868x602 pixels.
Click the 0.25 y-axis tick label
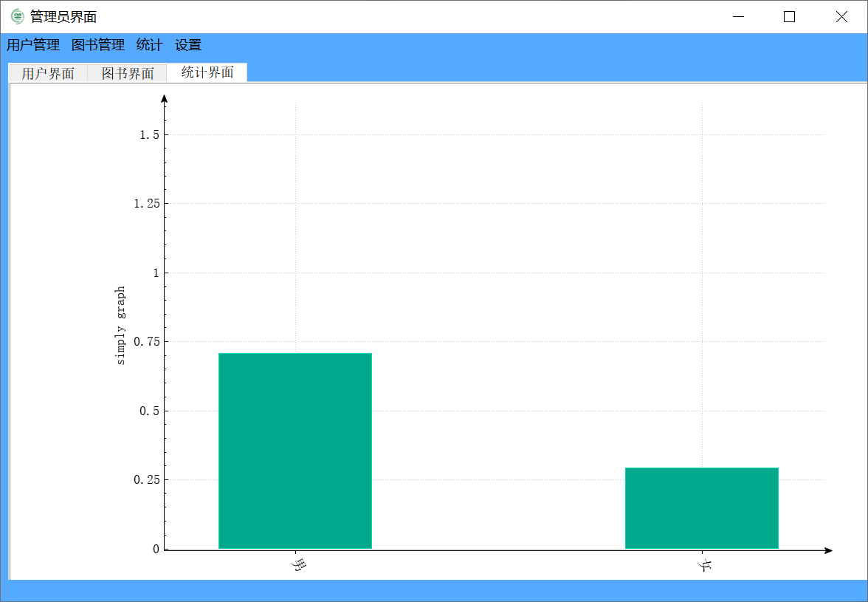pos(147,479)
